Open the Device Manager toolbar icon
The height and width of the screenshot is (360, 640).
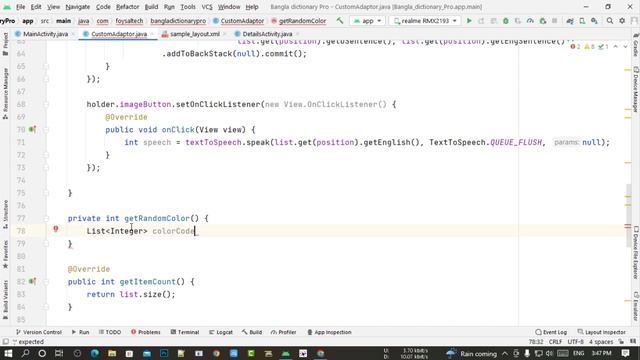[582, 20]
